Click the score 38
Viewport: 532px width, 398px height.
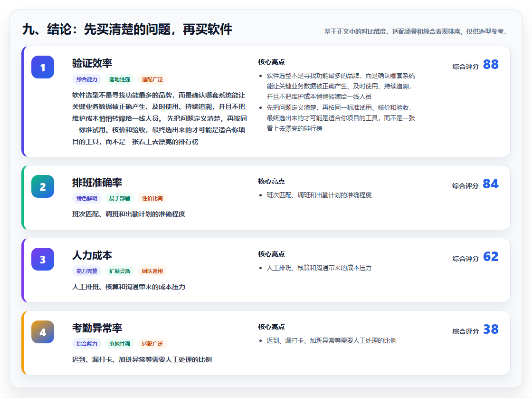[x=491, y=329]
